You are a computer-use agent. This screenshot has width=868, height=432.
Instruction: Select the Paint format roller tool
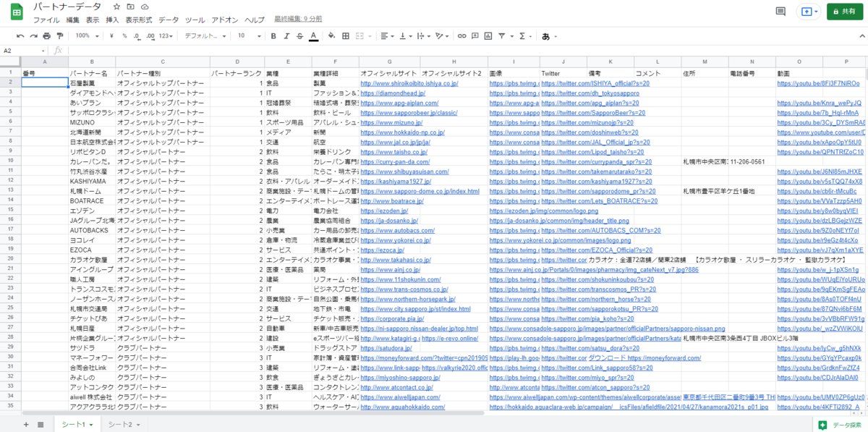click(x=60, y=35)
